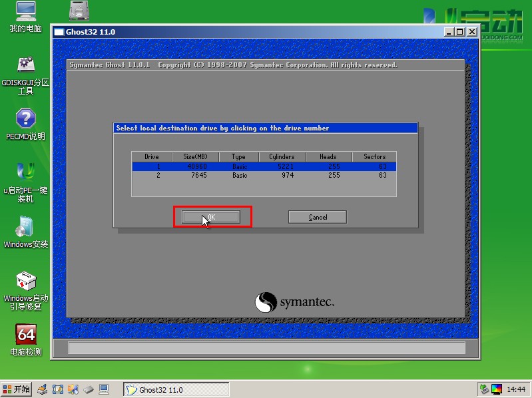The height and width of the screenshot is (398, 532).
Task: Select drive 1 row with 40960 MB
Action: 264,166
